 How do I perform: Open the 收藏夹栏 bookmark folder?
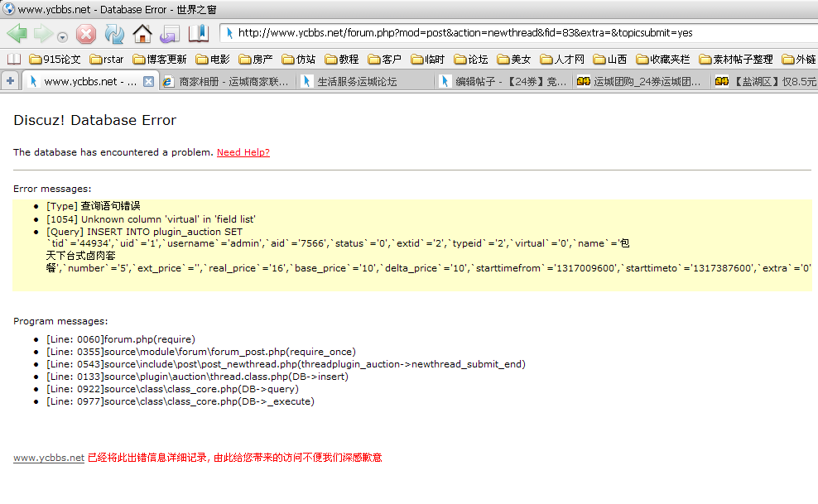click(663, 60)
